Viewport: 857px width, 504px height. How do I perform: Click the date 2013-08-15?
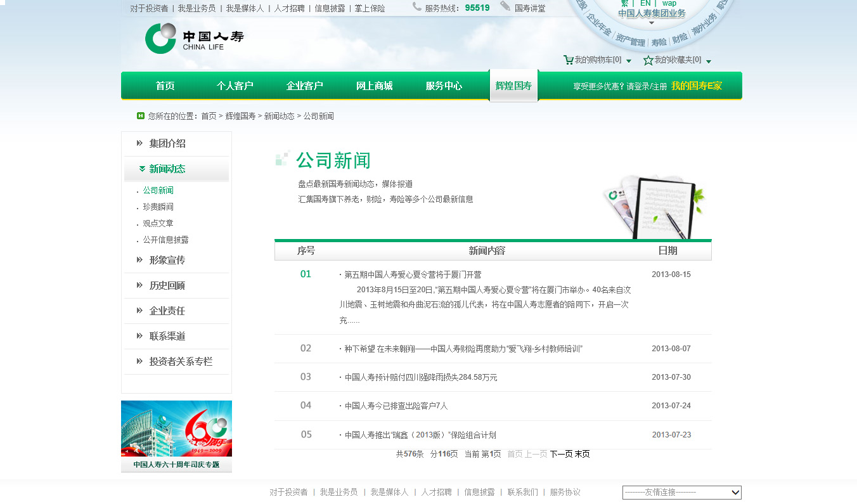click(671, 275)
